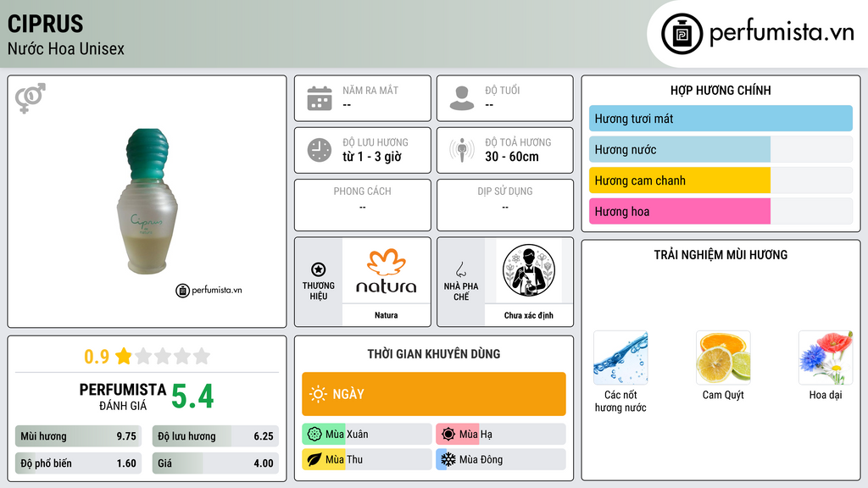The width and height of the screenshot is (868, 488).
Task: Click the snowflake icon for Mùa Đông
Action: pos(448,459)
